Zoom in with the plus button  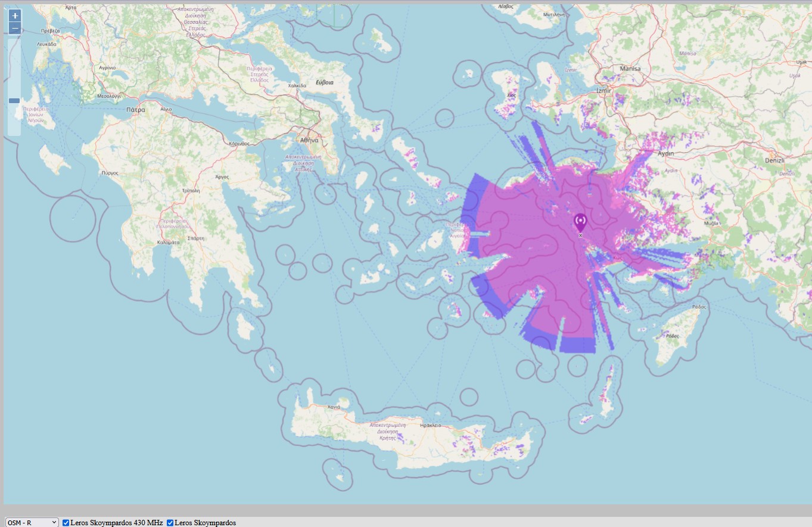point(15,16)
